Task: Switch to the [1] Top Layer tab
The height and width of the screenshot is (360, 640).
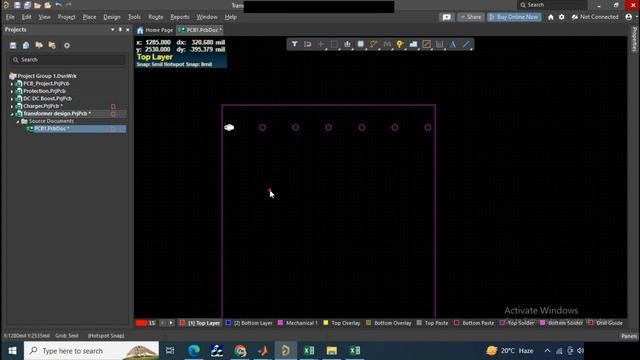Action: tap(200, 323)
